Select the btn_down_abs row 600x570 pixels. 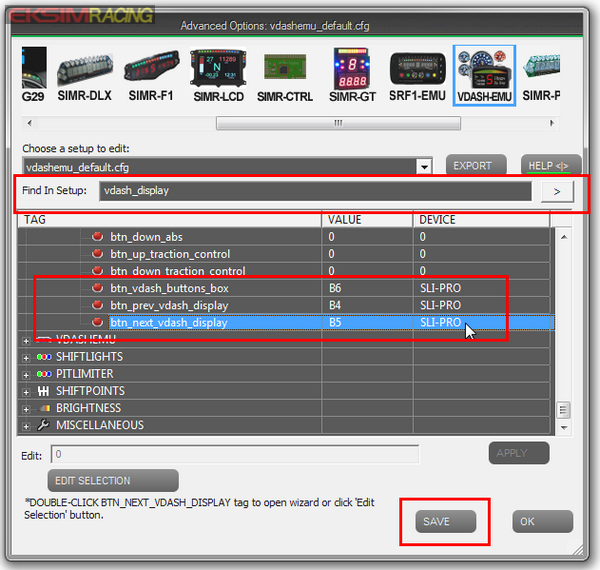pos(286,237)
